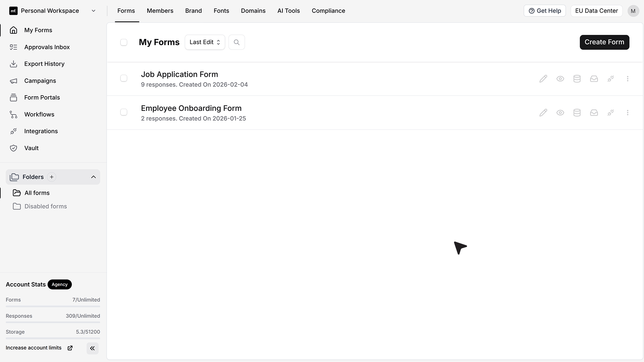Click external link icon beside Increase account limits
Image resolution: width=644 pixels, height=362 pixels.
coord(70,348)
